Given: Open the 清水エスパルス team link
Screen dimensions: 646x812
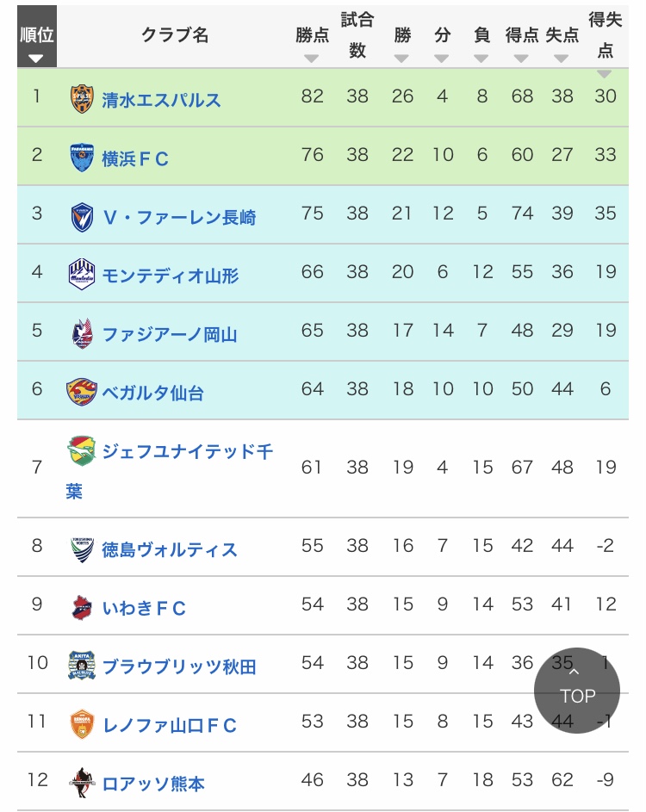Looking at the screenshot, I should point(161,100).
